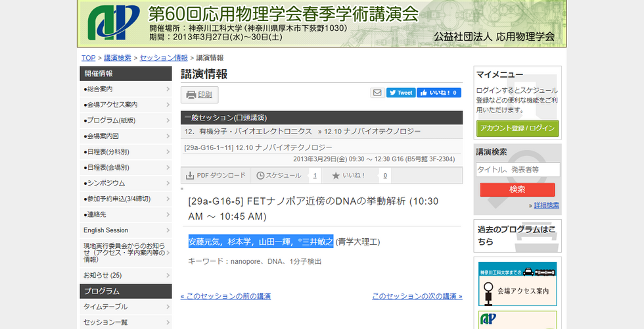Click chevron arrow on 総合案内 row
The image size is (644, 329).
coord(168,89)
